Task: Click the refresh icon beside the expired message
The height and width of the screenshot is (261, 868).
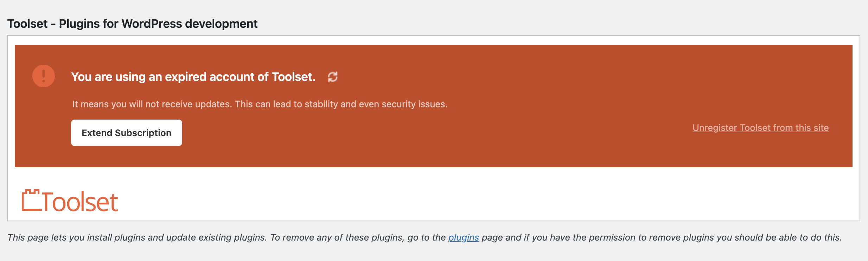Action: coord(332,77)
